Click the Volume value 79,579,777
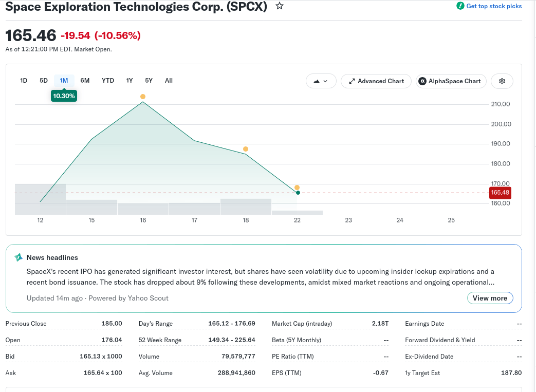 click(x=238, y=357)
